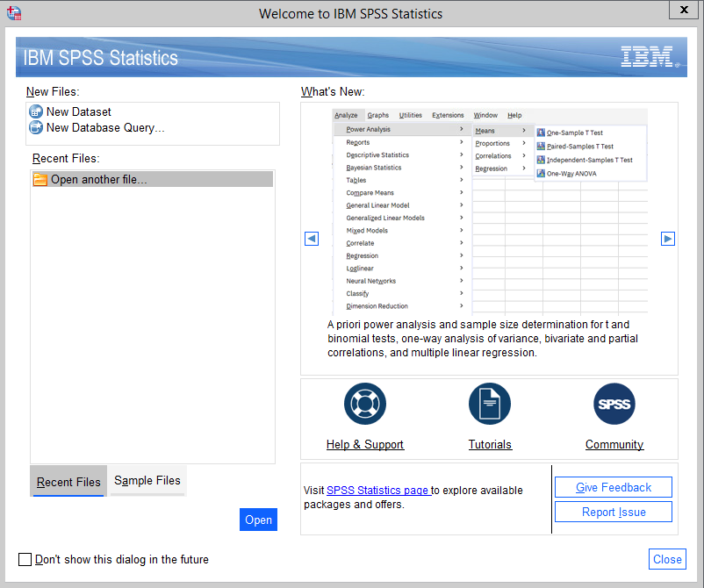704x588 pixels.
Task: Show next What's New slide with right arrow
Action: 668,239
